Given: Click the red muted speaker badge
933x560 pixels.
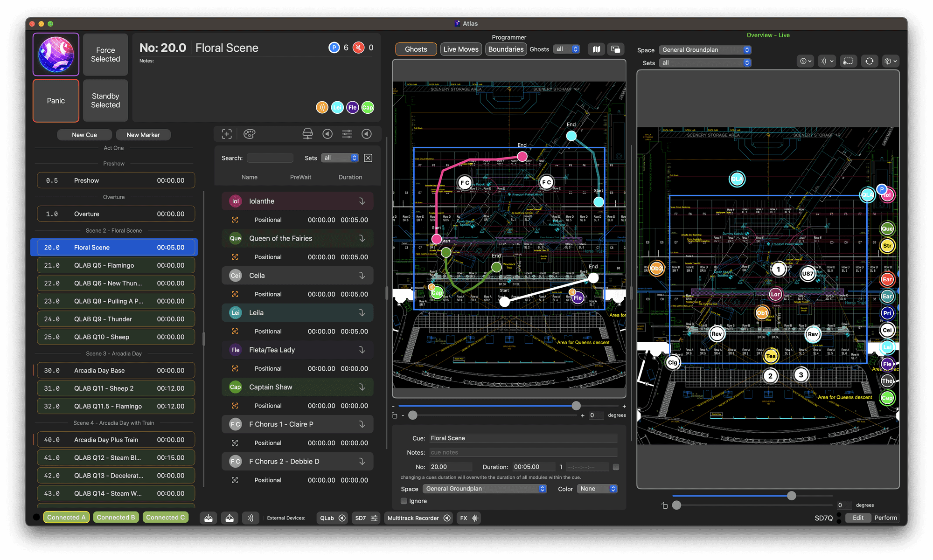Looking at the screenshot, I should [358, 48].
